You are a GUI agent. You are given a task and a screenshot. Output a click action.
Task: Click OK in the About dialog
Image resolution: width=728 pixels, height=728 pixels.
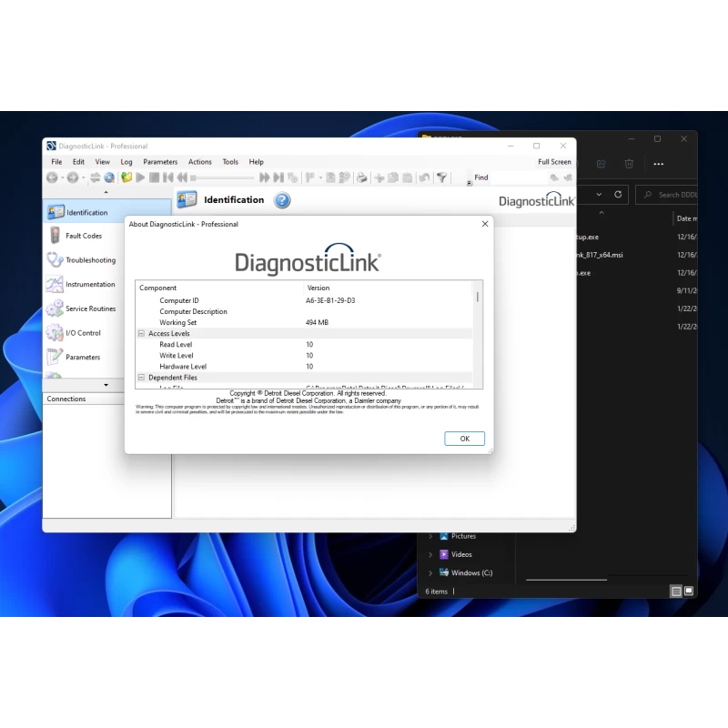pos(464,439)
